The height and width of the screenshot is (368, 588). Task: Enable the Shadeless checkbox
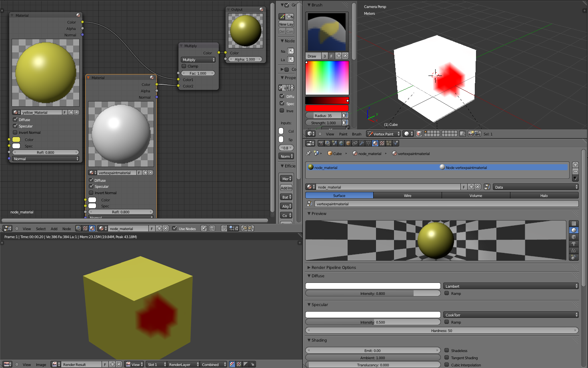point(447,350)
